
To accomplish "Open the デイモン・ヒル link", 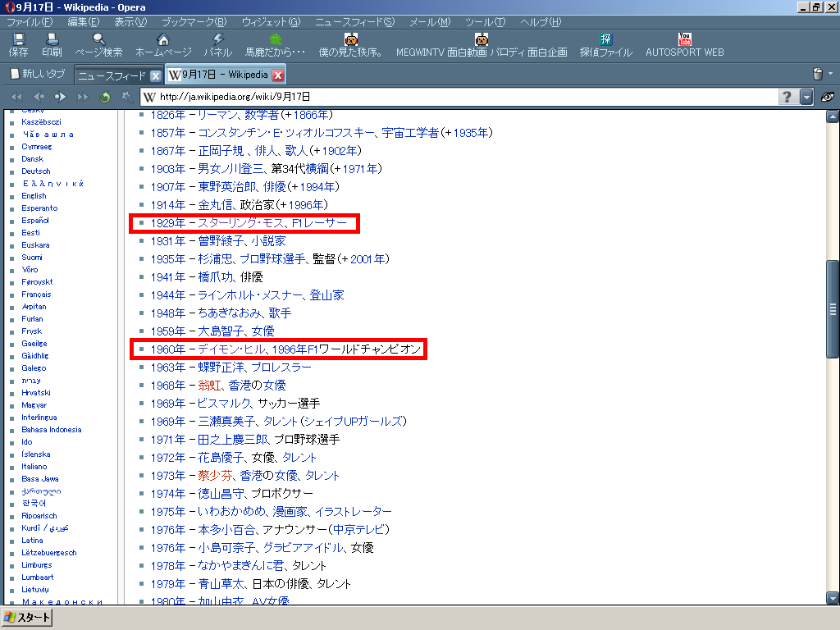I will pos(231,349).
